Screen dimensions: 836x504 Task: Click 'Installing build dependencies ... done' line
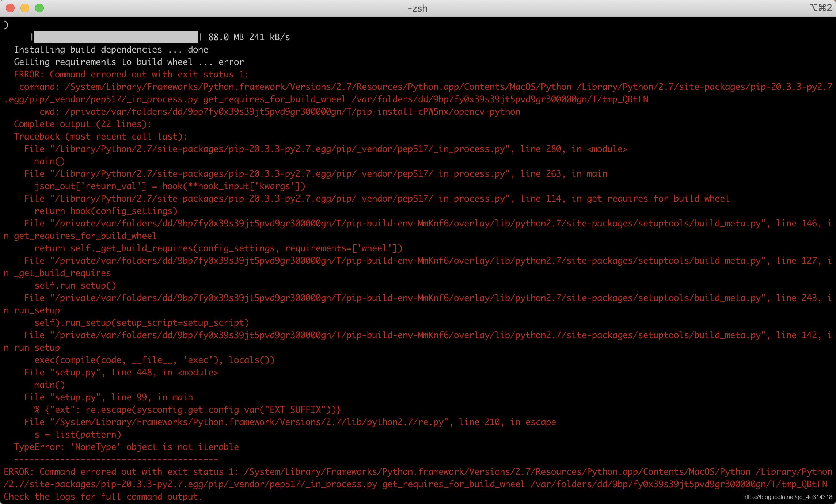coord(111,50)
